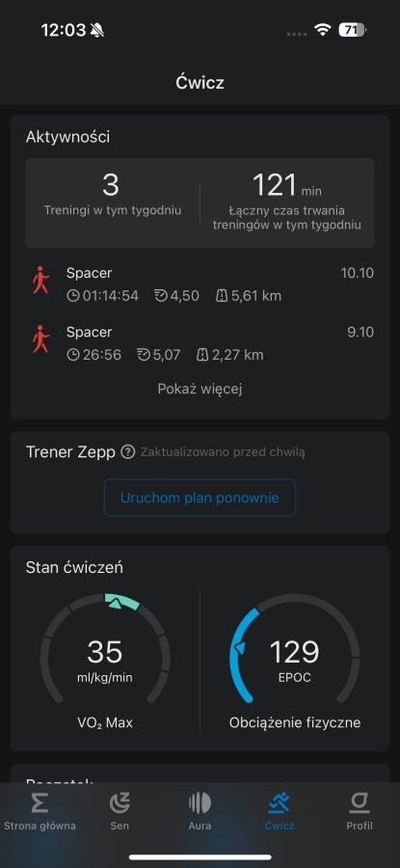The image size is (400, 868).
Task: Tap Uruchom plan ponownie button
Action: (x=200, y=498)
